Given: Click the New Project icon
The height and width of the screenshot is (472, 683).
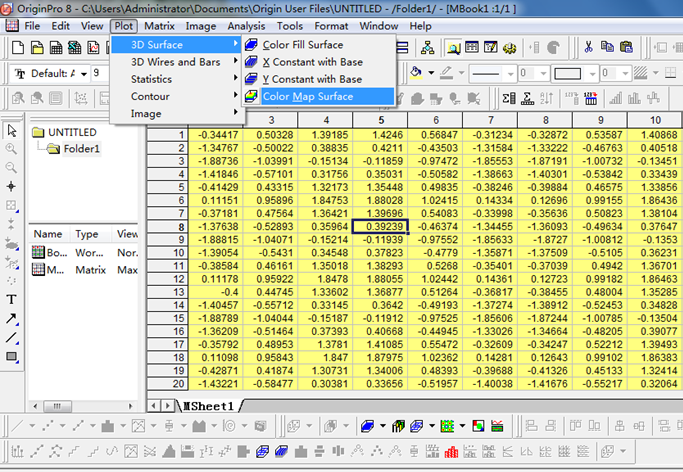Looking at the screenshot, I should click(18, 47).
